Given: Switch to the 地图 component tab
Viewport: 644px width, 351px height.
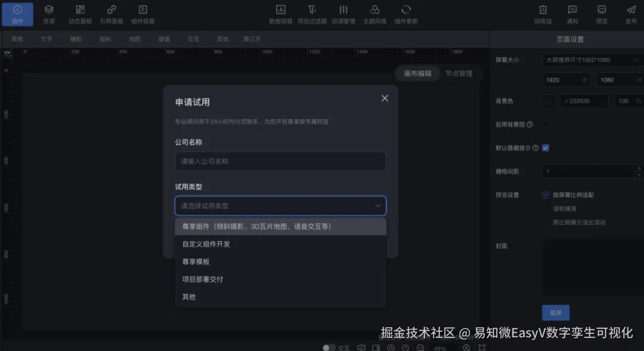Looking at the screenshot, I should tap(134, 39).
